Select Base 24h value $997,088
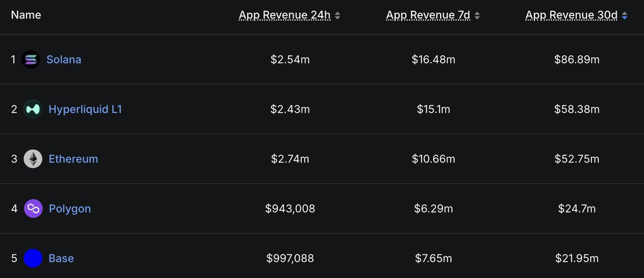The height and width of the screenshot is (278, 644). [x=290, y=259]
